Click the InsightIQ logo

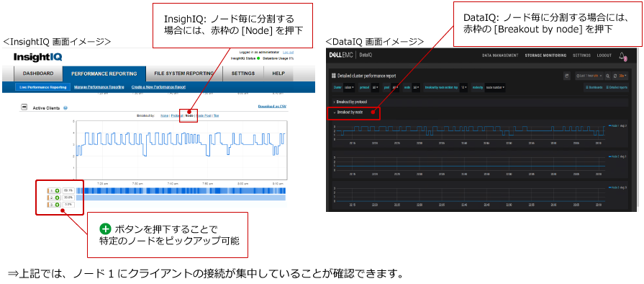click(38, 57)
